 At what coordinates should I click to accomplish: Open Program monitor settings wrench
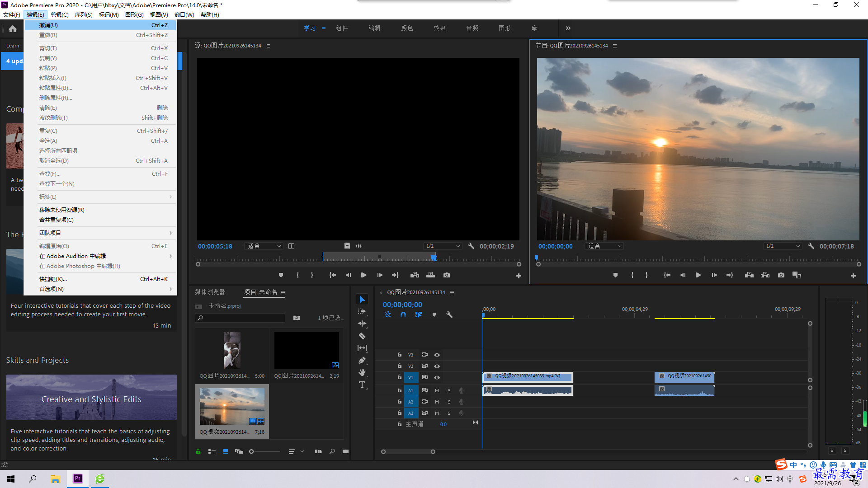tap(811, 246)
